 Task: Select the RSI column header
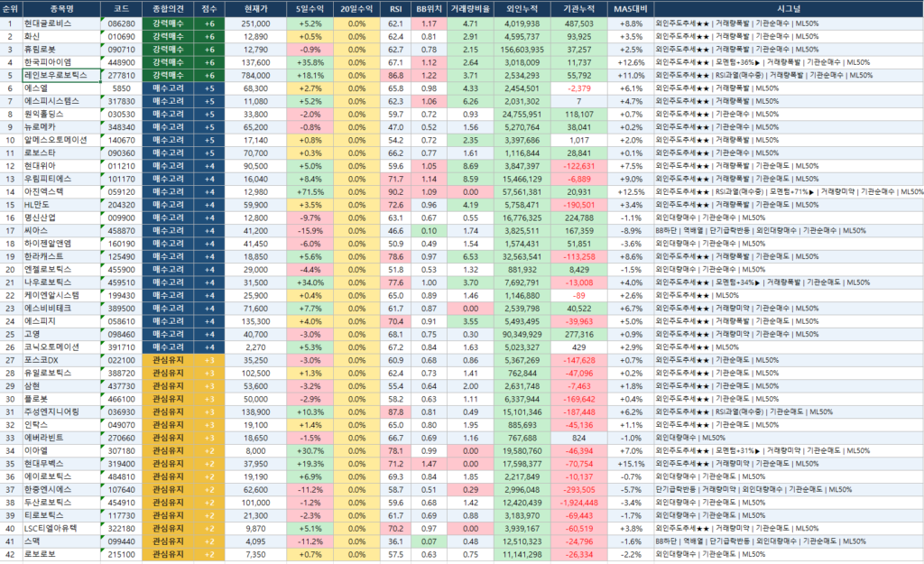coord(395,9)
